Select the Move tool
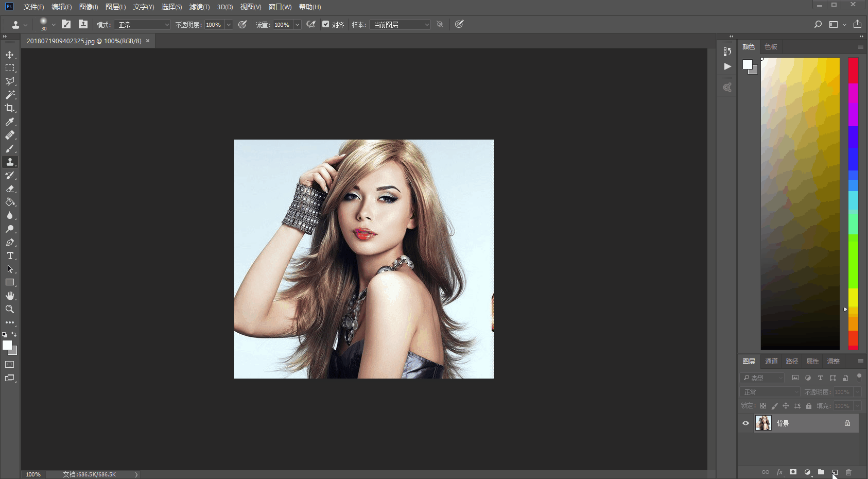868x479 pixels. coord(10,55)
